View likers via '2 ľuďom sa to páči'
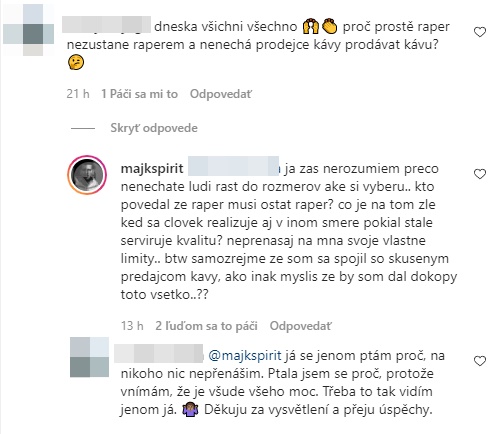Screen dimensions: 500x434 click(206, 326)
